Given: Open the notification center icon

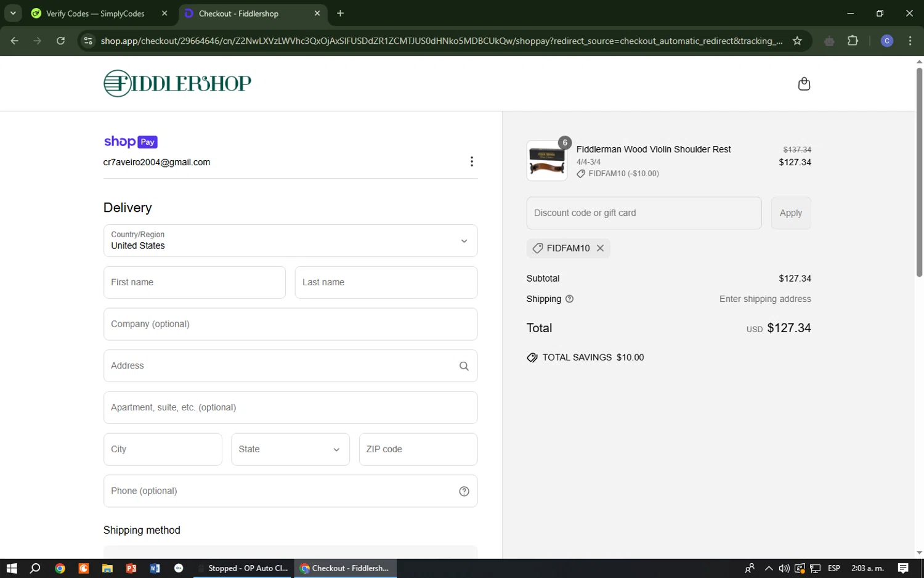Looking at the screenshot, I should tap(903, 568).
